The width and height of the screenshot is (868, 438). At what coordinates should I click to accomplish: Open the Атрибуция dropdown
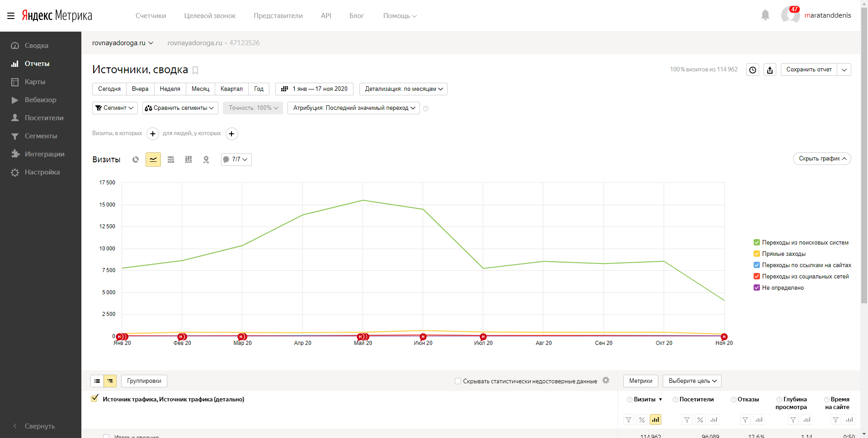[x=354, y=108]
